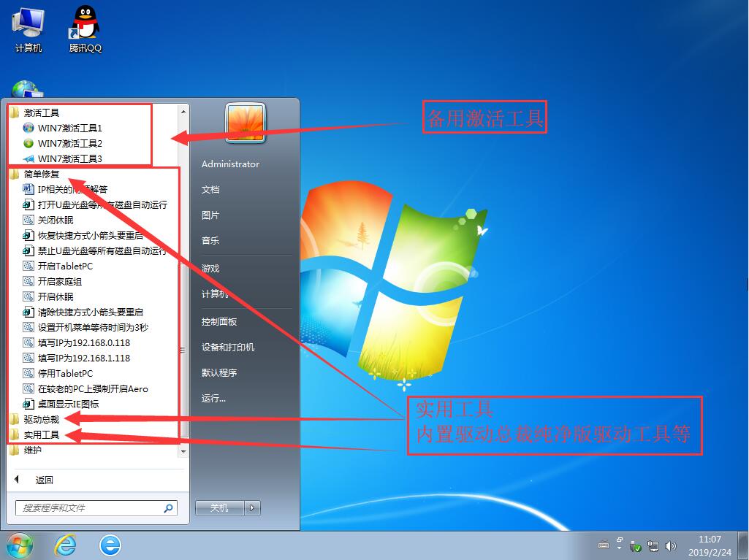Open 文档 from Start menu
Image resolution: width=749 pixels, height=560 pixels.
tap(210, 190)
